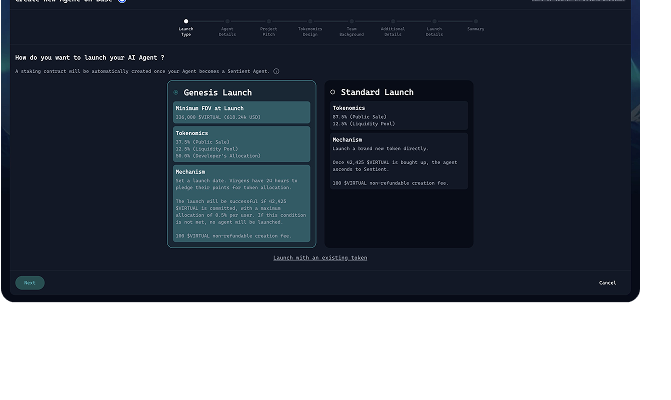Go to the Project Pitch step
The width and height of the screenshot is (671, 400).
coord(269,21)
